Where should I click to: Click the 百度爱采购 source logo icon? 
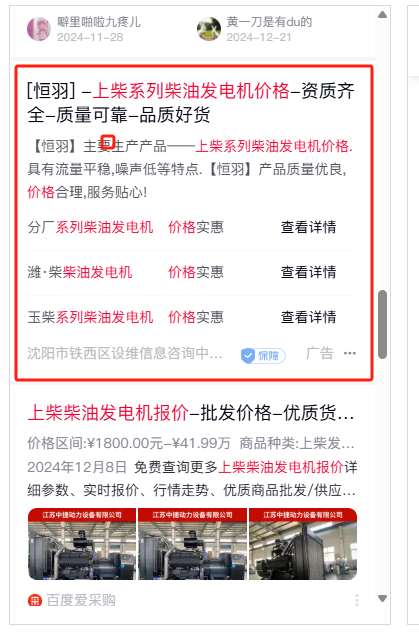click(35, 600)
